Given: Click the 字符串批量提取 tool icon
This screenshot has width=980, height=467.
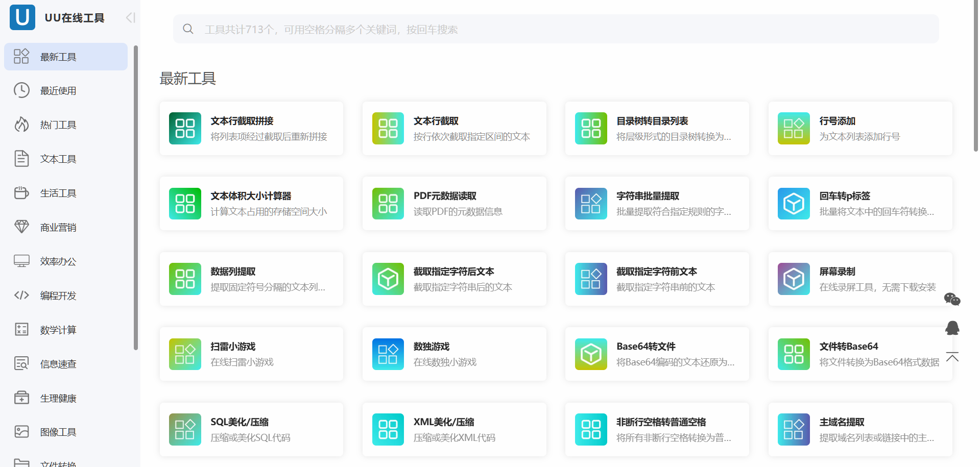Looking at the screenshot, I should pyautogui.click(x=591, y=204).
